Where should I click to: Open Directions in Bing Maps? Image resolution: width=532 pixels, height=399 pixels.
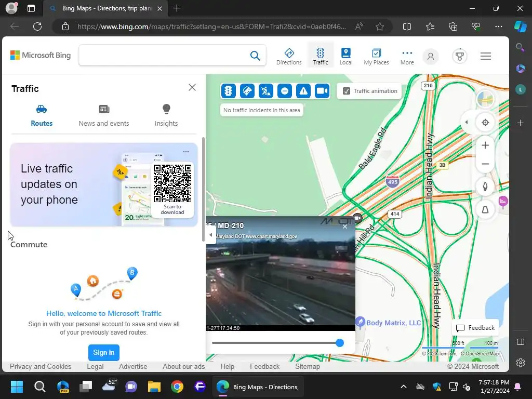289,56
